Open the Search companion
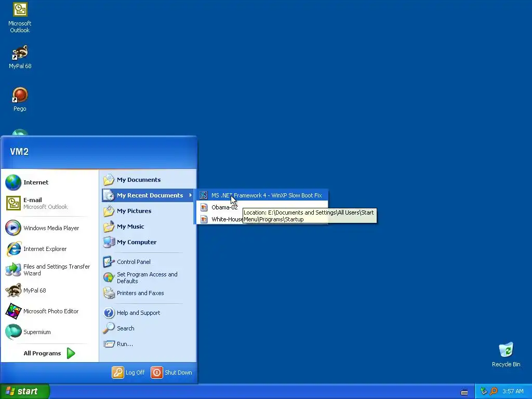 [x=148, y=328]
